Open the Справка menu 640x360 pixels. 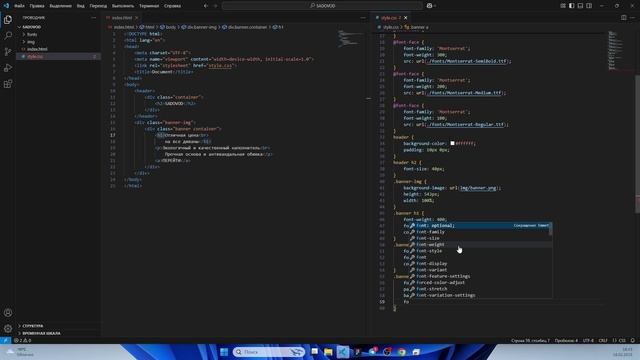coord(172,6)
